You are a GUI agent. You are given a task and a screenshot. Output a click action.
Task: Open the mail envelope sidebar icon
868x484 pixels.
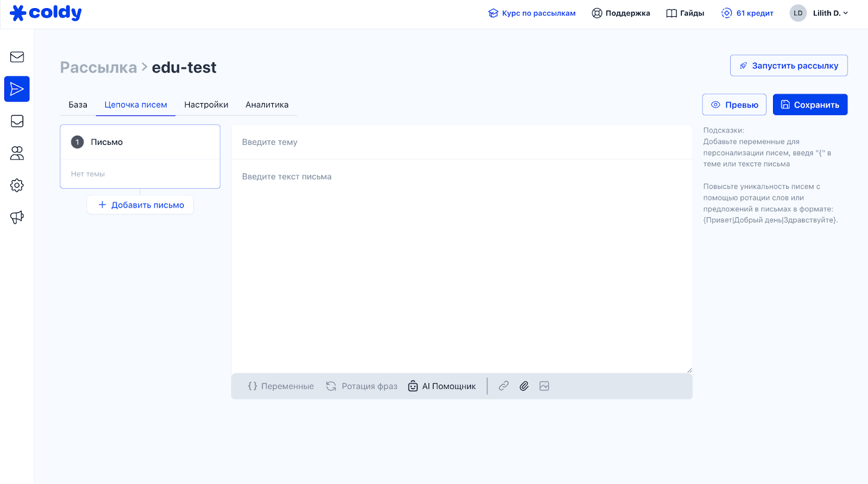tap(17, 57)
